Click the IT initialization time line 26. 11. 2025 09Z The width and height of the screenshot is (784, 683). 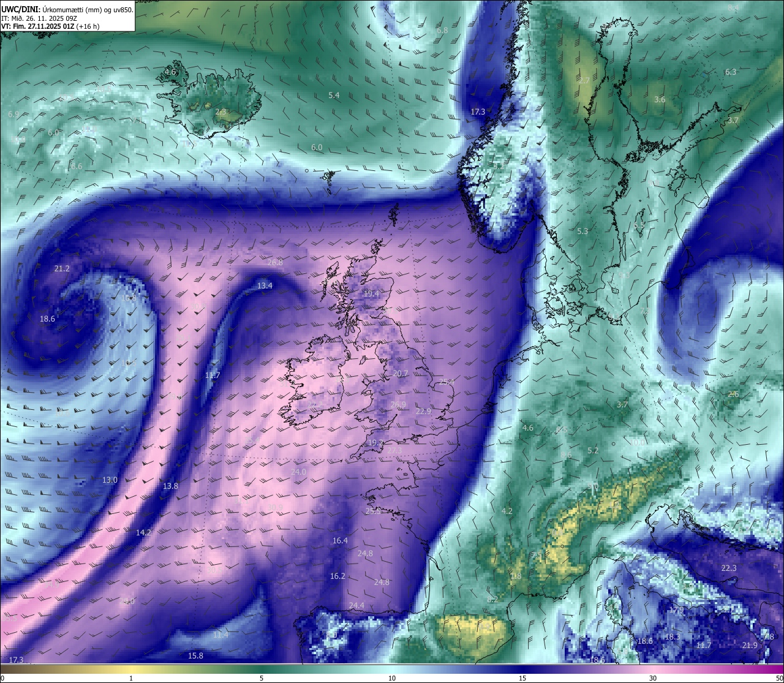[x=45, y=18]
